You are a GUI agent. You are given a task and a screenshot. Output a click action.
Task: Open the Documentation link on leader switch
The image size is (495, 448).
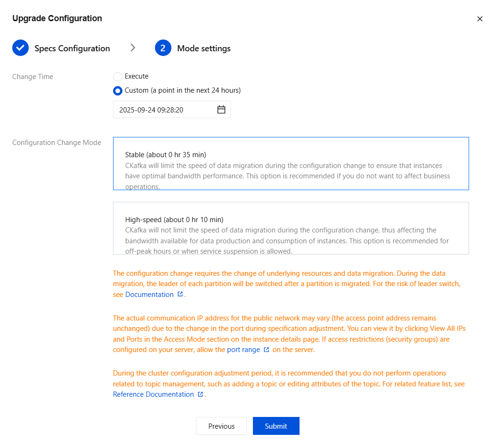149,295
